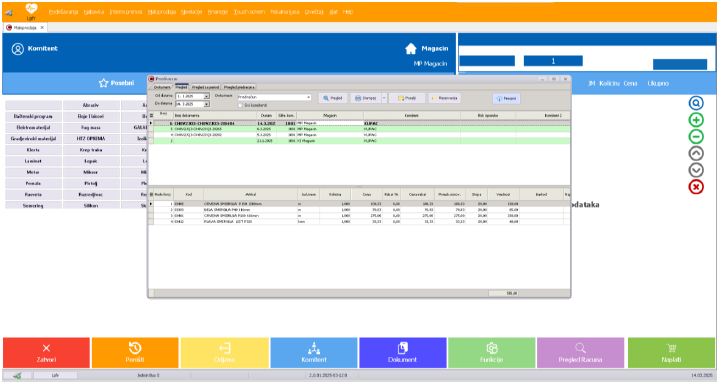
Task: Open the Finansije menu
Action: click(218, 12)
